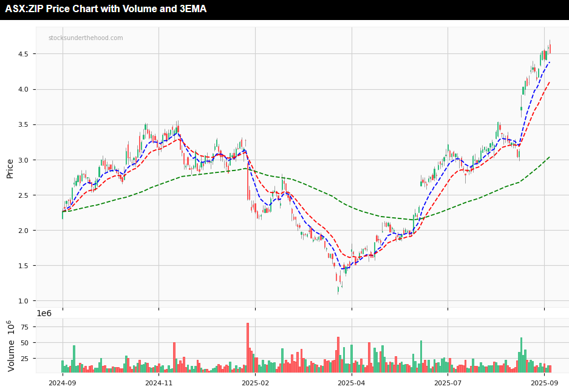Click the 2024-11 date tick label

[x=158, y=383]
